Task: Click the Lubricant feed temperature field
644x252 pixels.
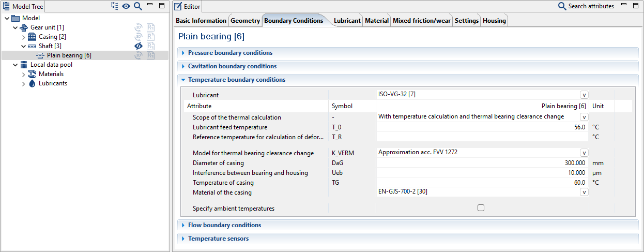Action: (482, 127)
